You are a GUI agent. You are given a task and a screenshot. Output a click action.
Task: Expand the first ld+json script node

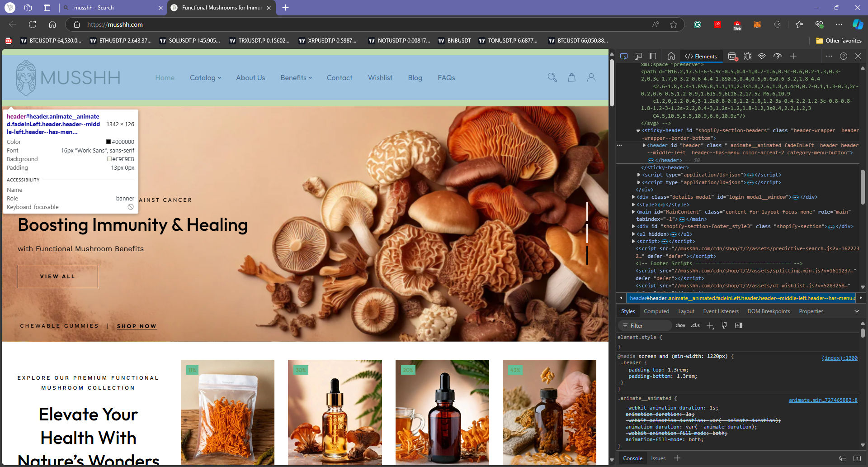coord(639,175)
